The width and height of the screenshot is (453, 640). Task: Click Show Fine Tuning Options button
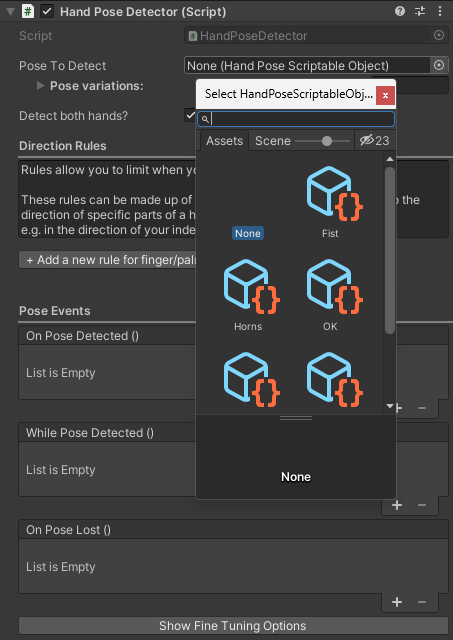click(x=233, y=626)
